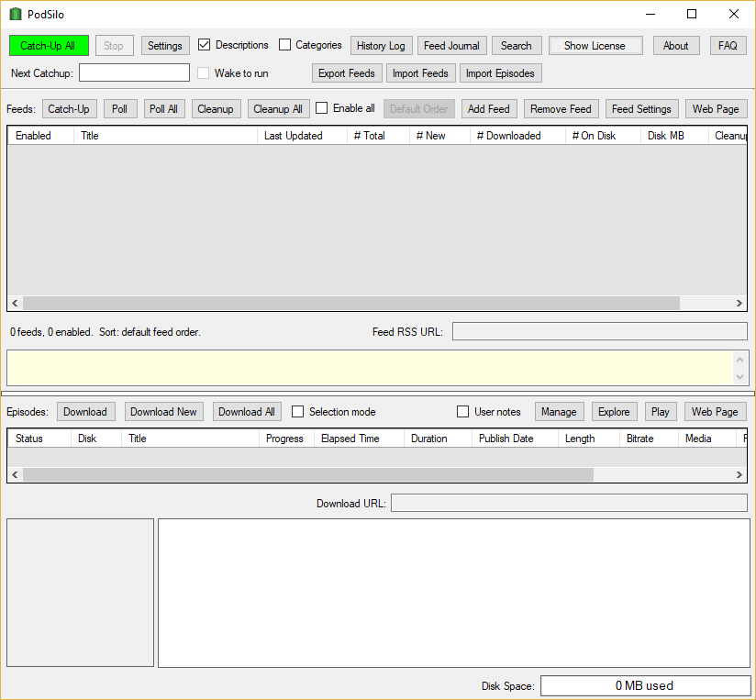Open the FAQ page
This screenshot has height=700, width=756.
coord(728,46)
